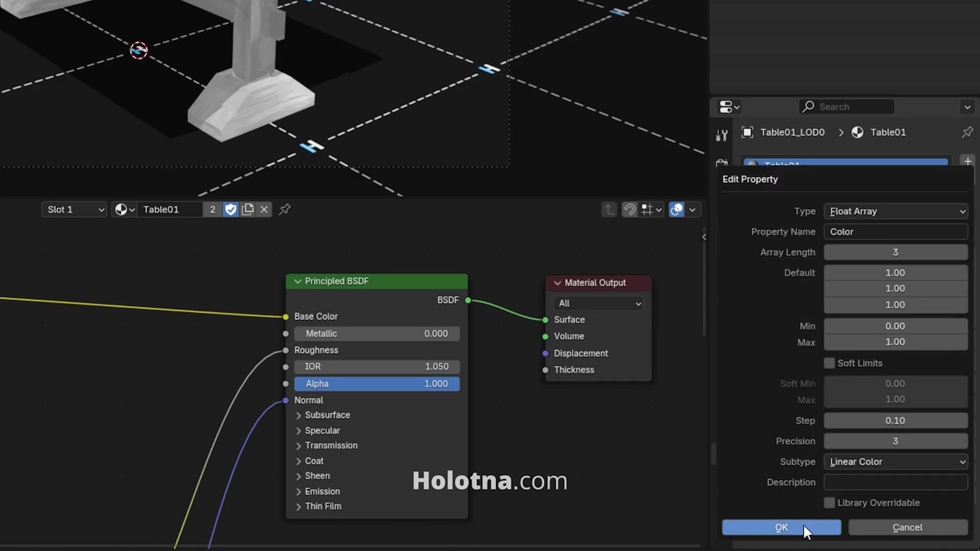Expand the Subsurface section

click(x=299, y=416)
